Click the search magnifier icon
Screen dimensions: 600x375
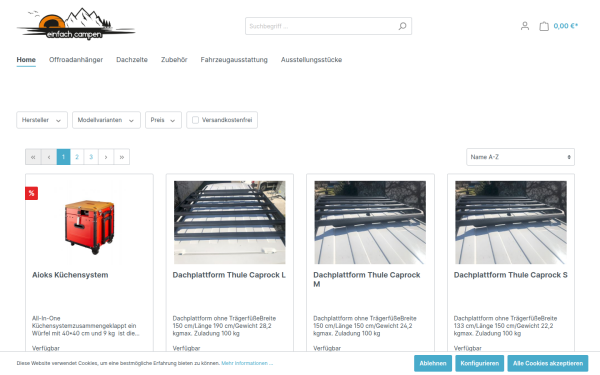(402, 26)
